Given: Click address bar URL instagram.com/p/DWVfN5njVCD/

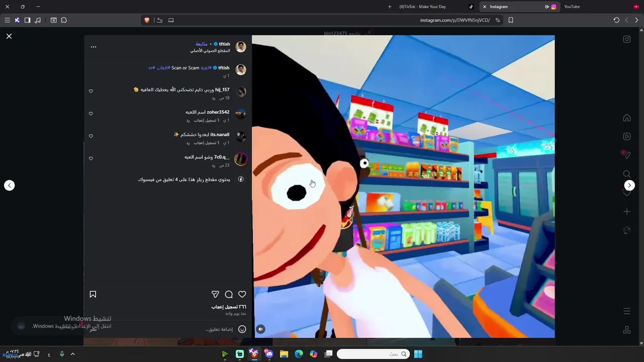Looking at the screenshot, I should 455,20.
